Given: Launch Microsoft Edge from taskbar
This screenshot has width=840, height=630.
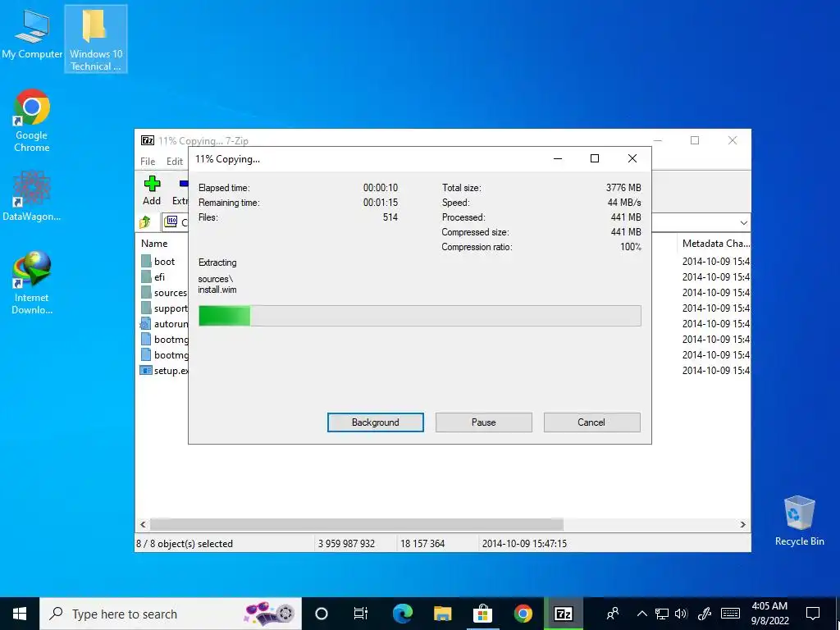Looking at the screenshot, I should tap(402, 614).
